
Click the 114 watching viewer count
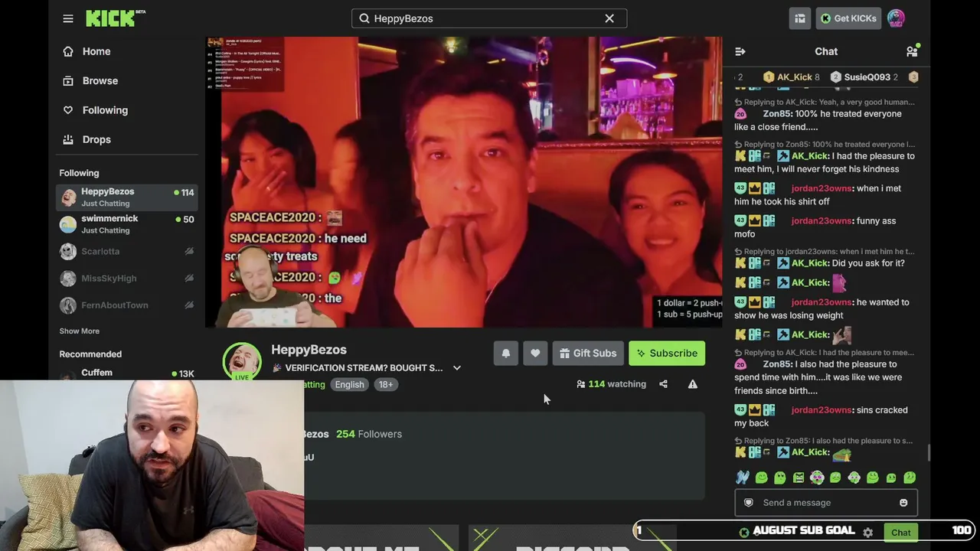tap(612, 384)
